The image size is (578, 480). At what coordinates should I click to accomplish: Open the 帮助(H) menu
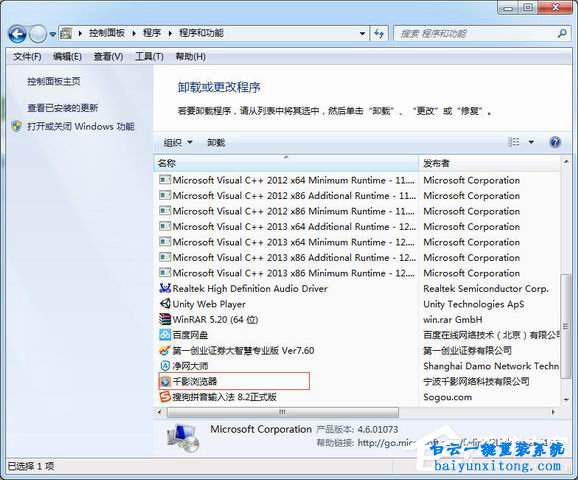(190, 56)
